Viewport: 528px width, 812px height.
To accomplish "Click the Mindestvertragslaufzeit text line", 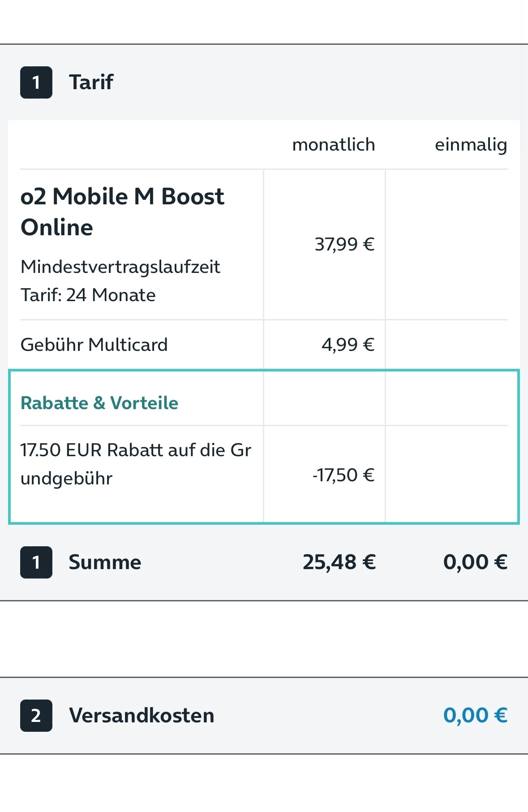I will pyautogui.click(x=120, y=267).
